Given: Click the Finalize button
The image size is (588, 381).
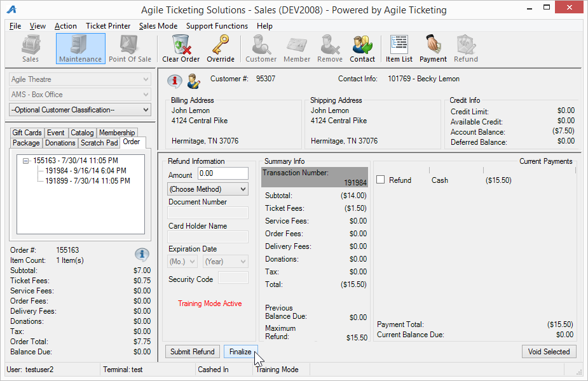Looking at the screenshot, I should [x=240, y=351].
